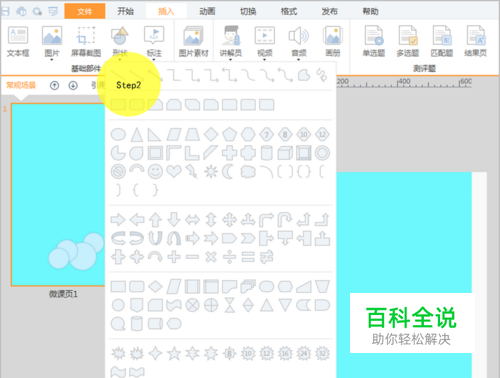This screenshot has width=500, height=378.
Task: Add a 多选题 multiple-choice question
Action: pyautogui.click(x=408, y=42)
